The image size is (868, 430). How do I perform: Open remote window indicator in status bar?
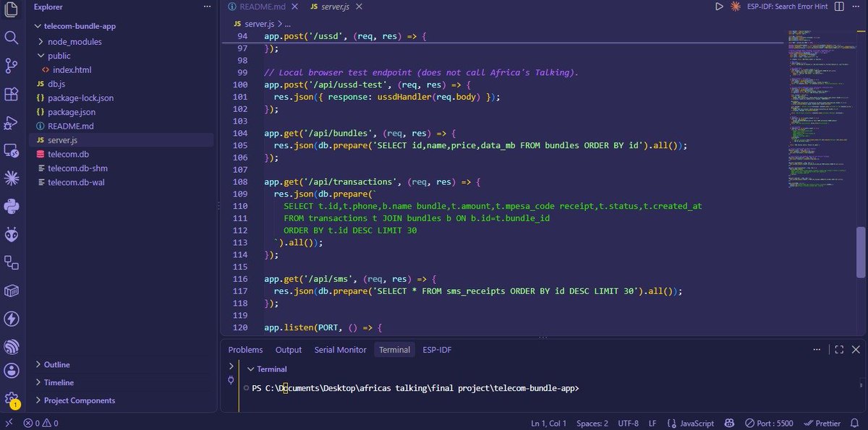click(9, 423)
